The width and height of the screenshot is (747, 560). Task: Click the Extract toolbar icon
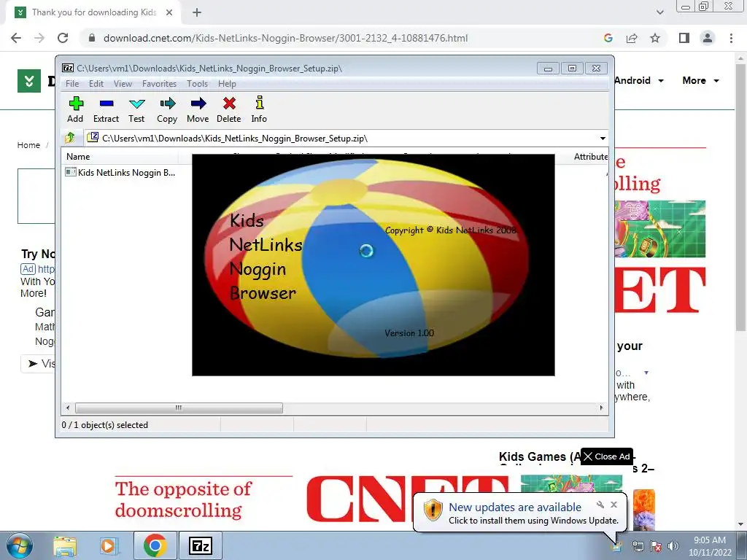(x=106, y=109)
